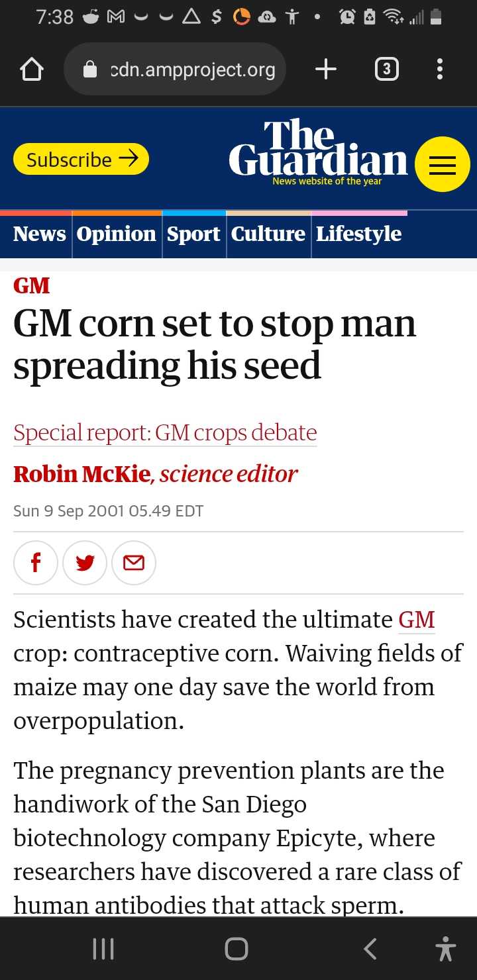Viewport: 477px width, 980px height.
Task: Share article on Twitter
Action: [85, 563]
